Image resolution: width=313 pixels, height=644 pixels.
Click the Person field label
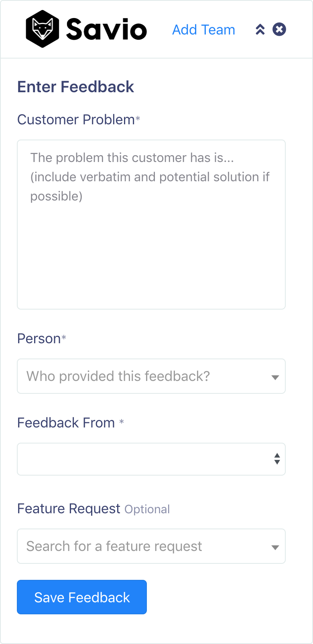coord(39,338)
